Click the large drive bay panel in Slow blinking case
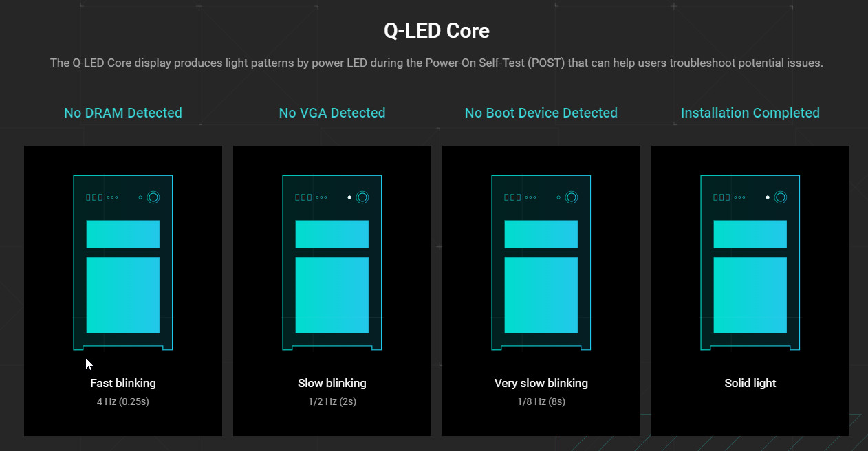Viewport: 868px width, 451px height. (x=332, y=295)
